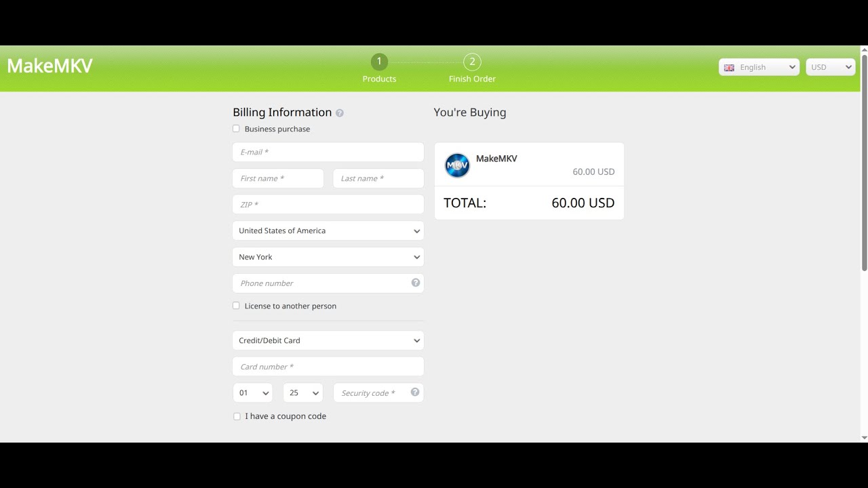Open the English language dropdown

point(759,67)
